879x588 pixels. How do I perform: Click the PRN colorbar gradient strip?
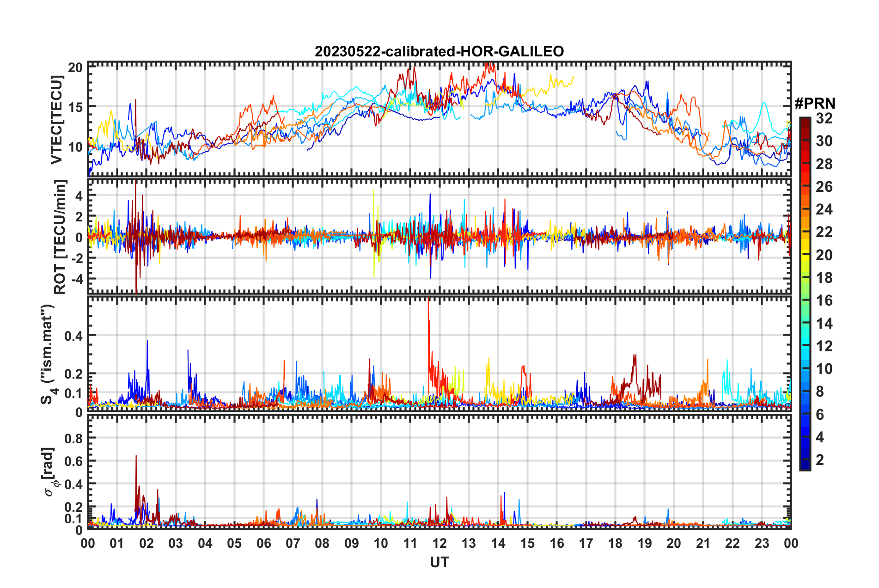[805, 294]
